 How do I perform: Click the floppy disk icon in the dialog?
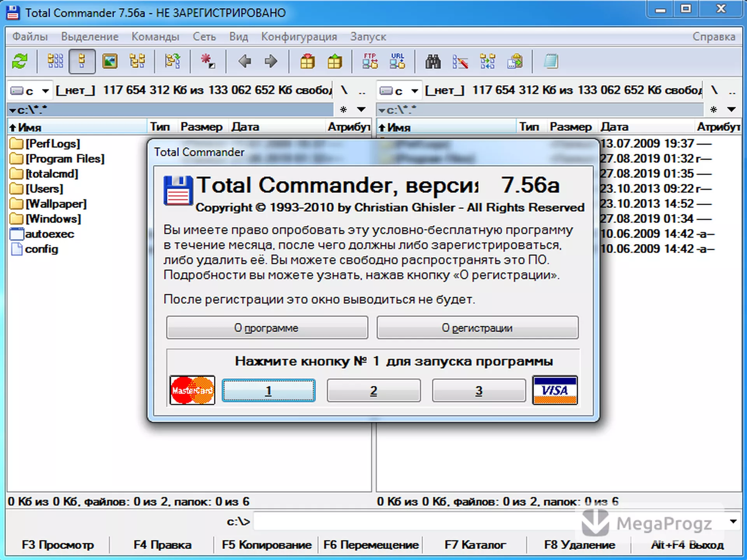[178, 191]
